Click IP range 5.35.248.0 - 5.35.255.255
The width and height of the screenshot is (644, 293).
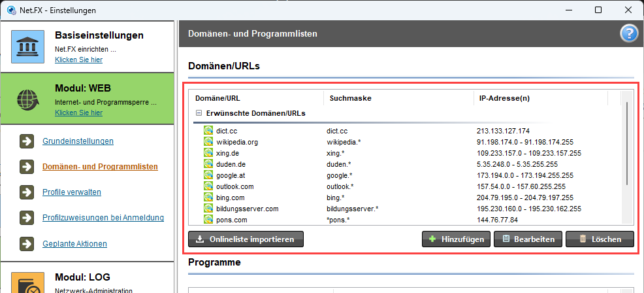click(517, 164)
